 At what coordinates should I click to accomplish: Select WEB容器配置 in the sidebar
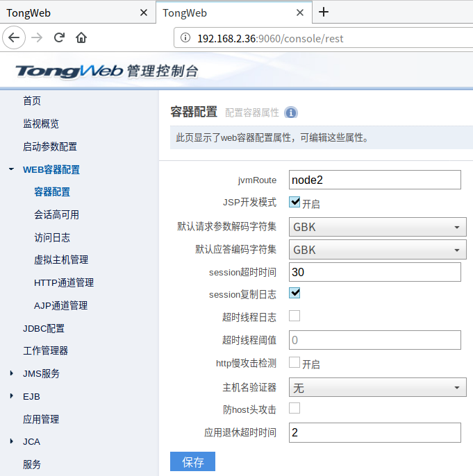pyautogui.click(x=51, y=170)
